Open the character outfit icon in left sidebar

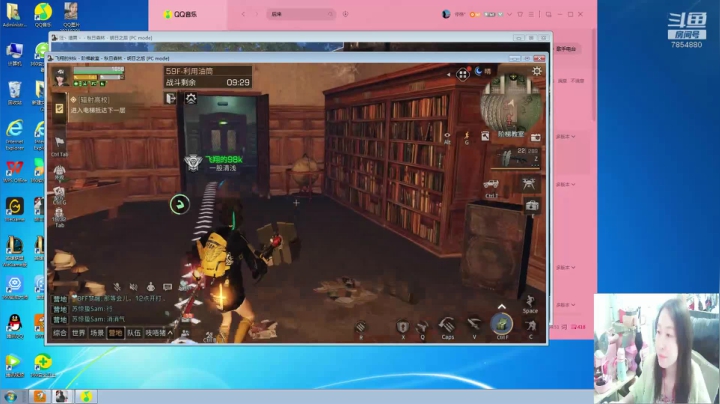click(x=59, y=172)
